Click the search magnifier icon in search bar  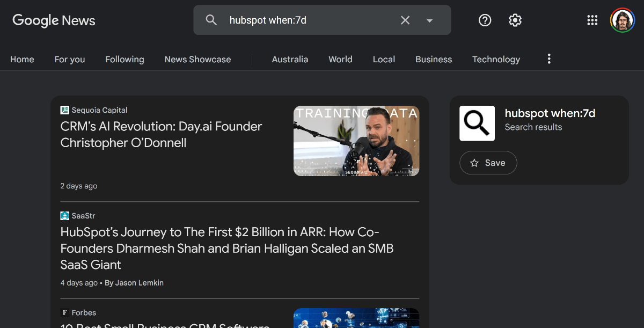pos(211,20)
